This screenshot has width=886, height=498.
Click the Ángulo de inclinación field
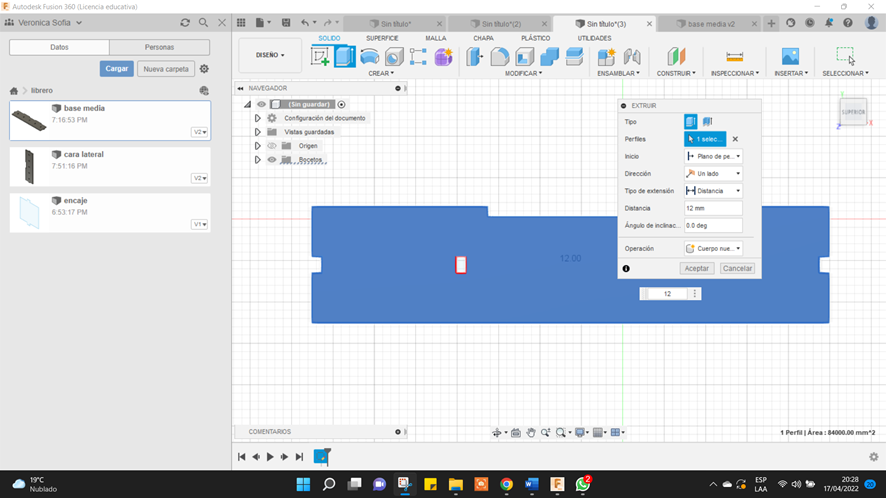(713, 226)
